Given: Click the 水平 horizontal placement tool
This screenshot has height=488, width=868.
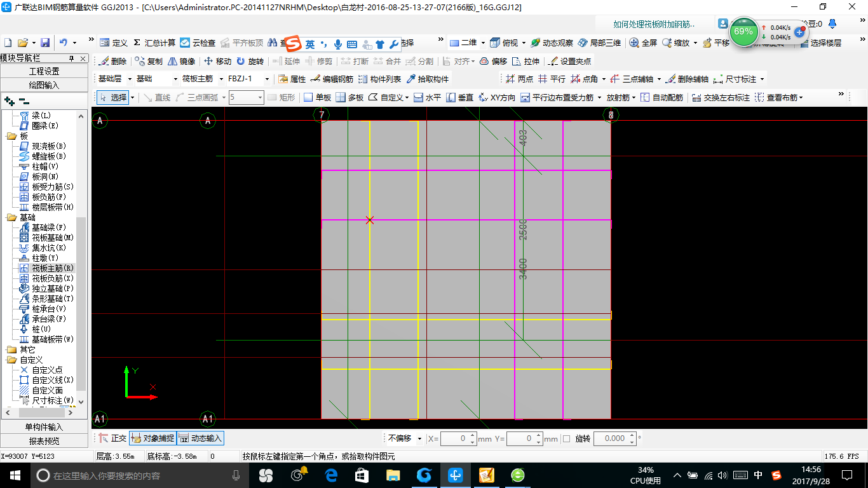Looking at the screenshot, I should point(427,97).
